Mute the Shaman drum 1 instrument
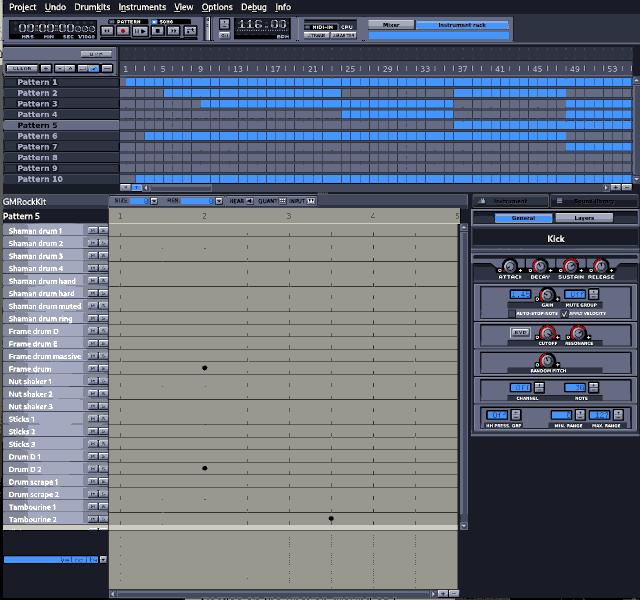The image size is (640, 600). [93, 231]
